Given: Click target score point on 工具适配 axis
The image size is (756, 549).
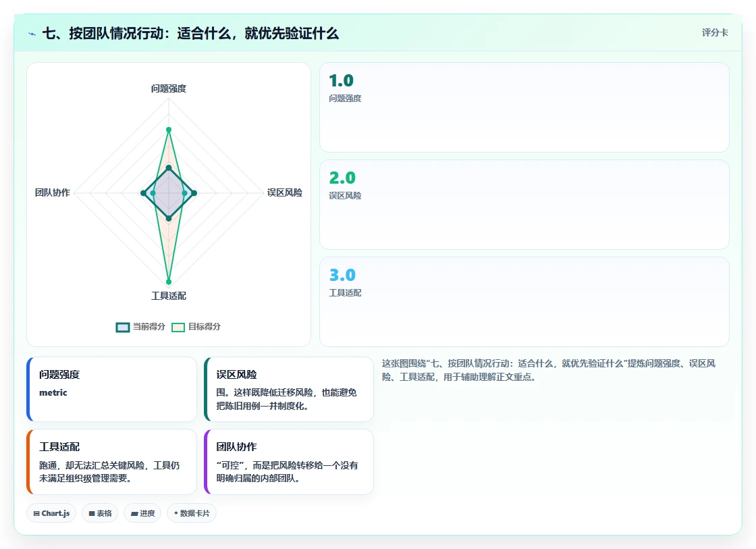Looking at the screenshot, I should click(168, 282).
